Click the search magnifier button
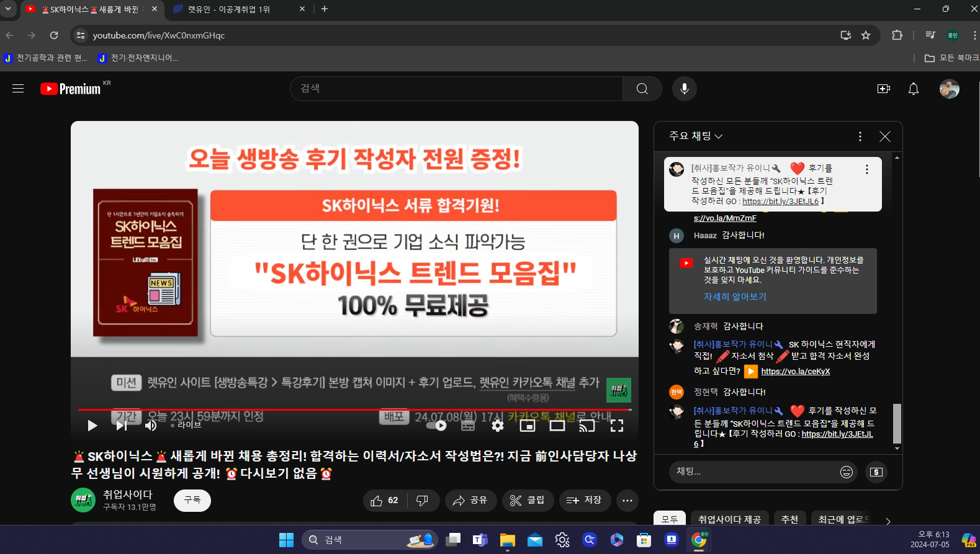 coord(642,89)
